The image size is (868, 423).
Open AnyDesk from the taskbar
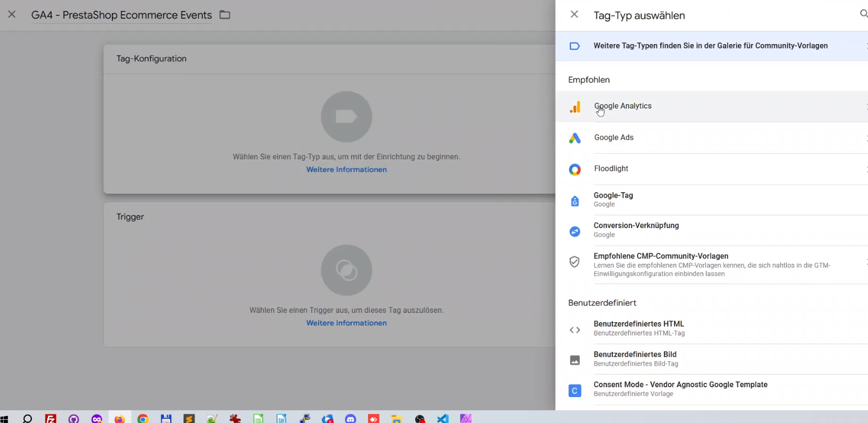374,419
